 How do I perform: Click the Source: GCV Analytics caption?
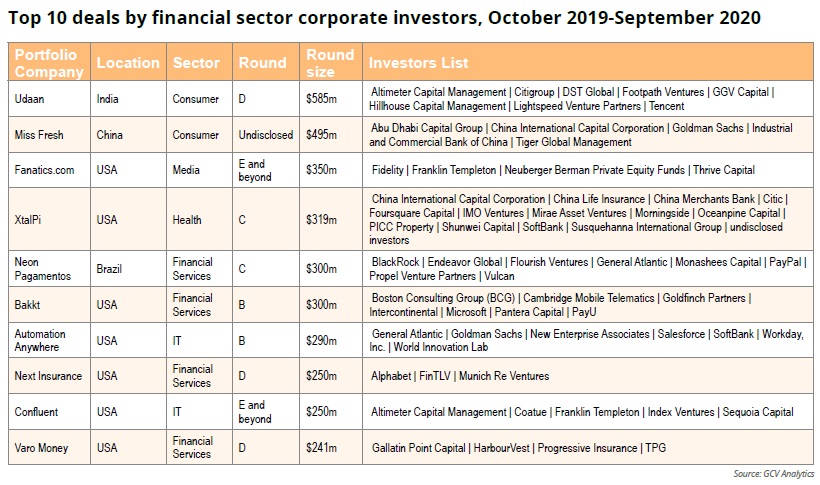coord(761,473)
